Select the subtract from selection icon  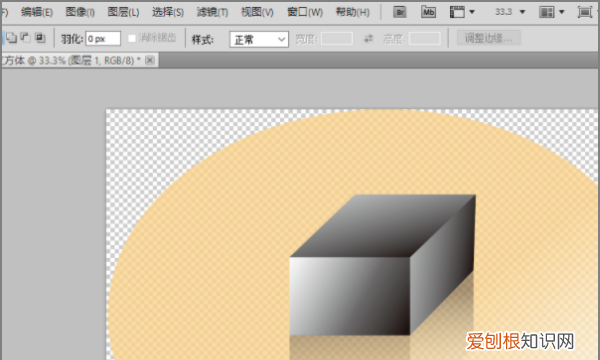(25, 37)
